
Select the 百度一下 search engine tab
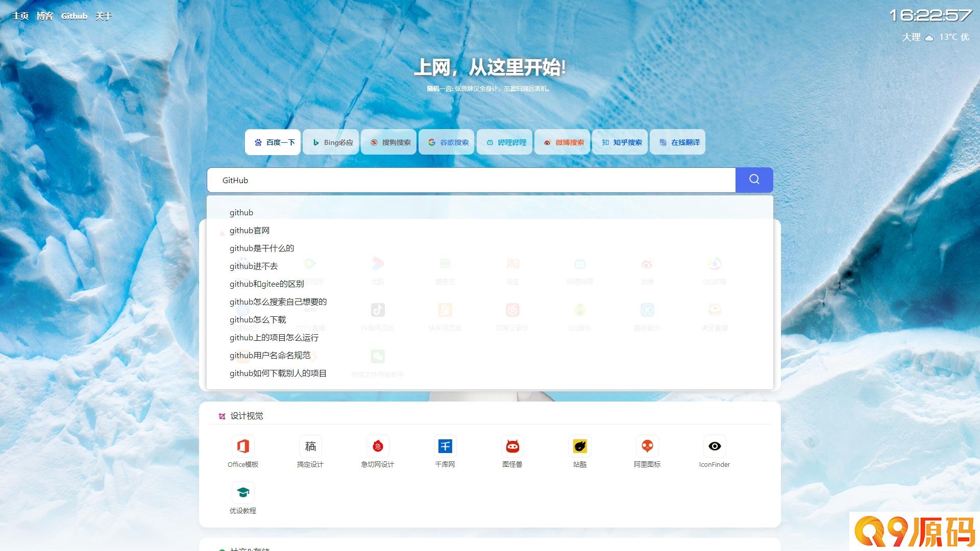(273, 142)
